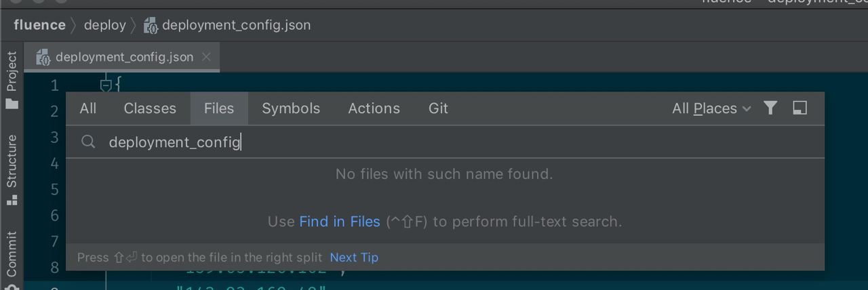Click the search field containing deployment_config
The height and width of the screenshot is (290, 868).
[445, 142]
